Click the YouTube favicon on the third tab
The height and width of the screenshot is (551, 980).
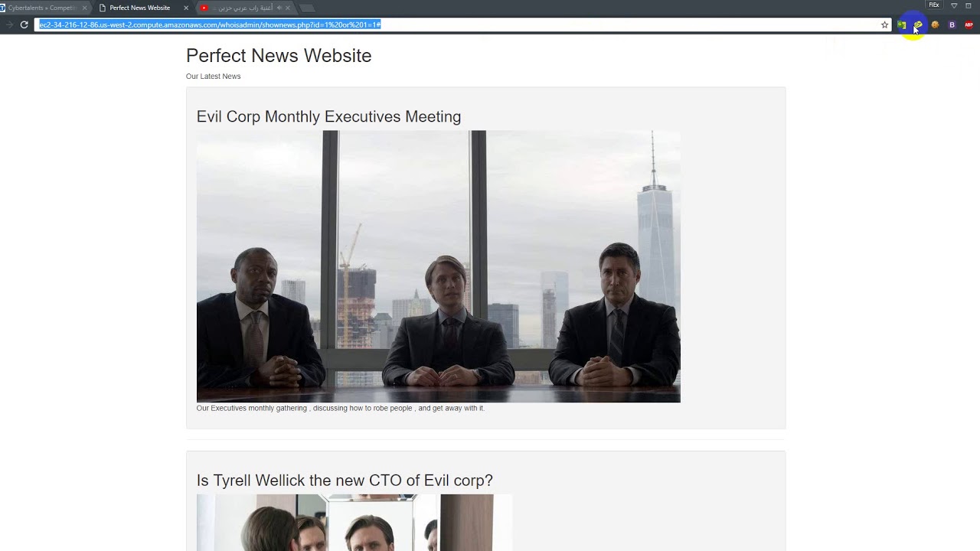[204, 8]
